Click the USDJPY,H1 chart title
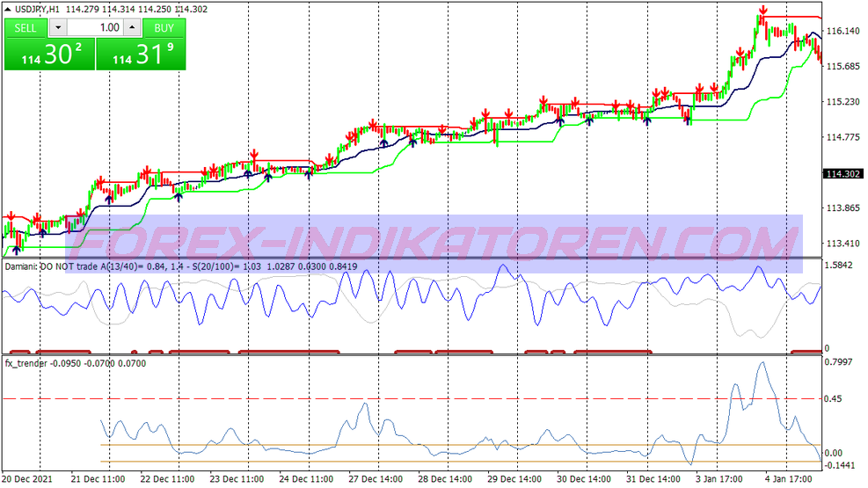Viewport: 868px width, 488px height. (x=42, y=10)
